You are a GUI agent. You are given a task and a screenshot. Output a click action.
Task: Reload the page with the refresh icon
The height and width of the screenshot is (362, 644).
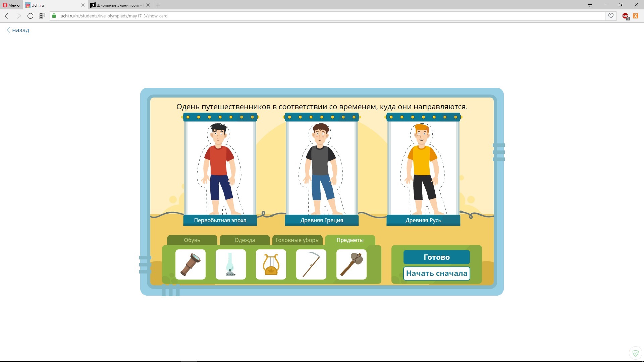click(x=30, y=16)
